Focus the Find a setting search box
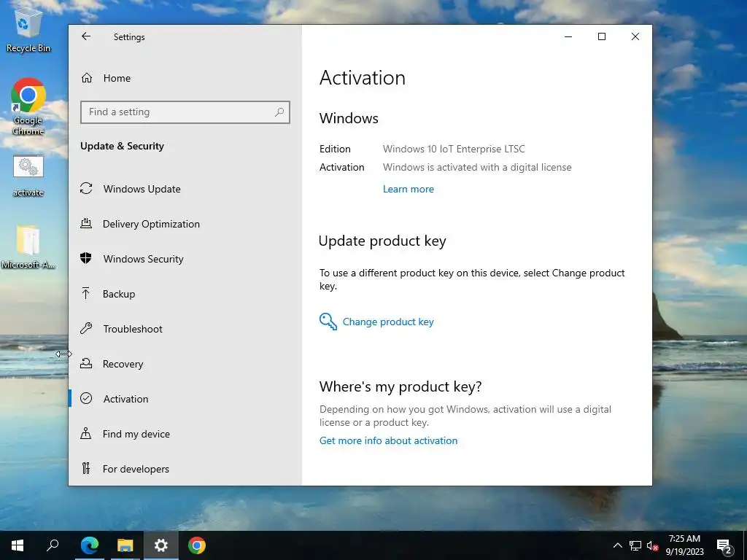The image size is (747, 560). pos(185,112)
